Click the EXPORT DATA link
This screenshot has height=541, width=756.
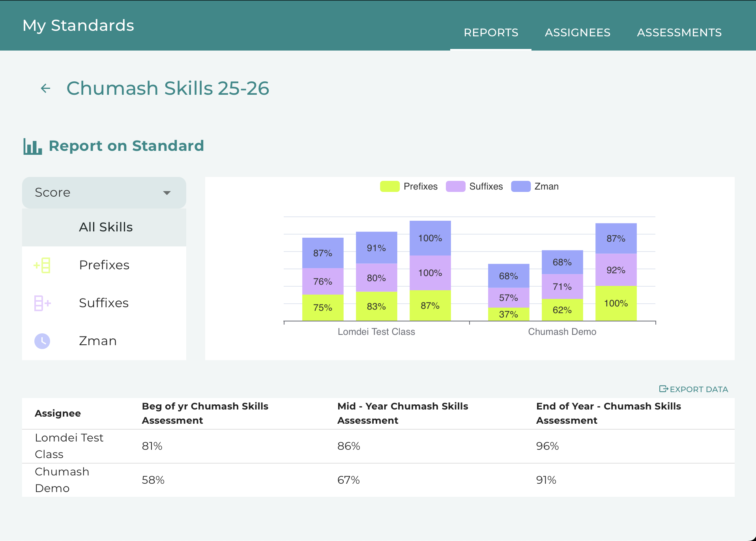(694, 389)
